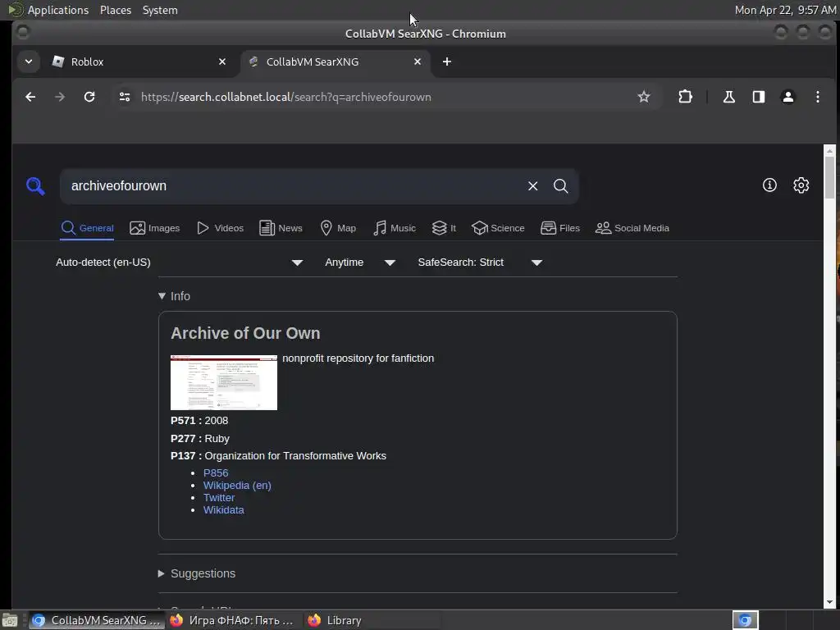Submit search with the magnifier button
Image resolution: width=840 pixels, height=630 pixels.
click(x=560, y=186)
